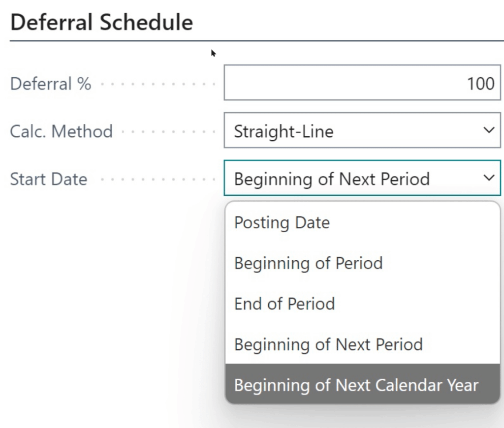
Task: Select Posting Date from the list
Action: click(282, 223)
